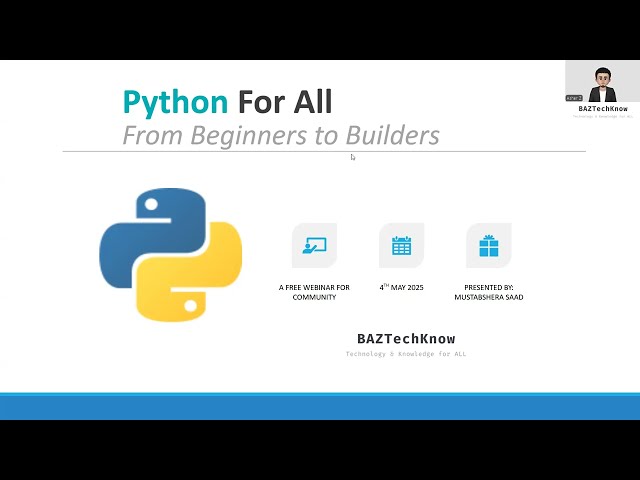Click the "From Beginners to Builders" subtitle
The image size is (640, 480).
pos(281,135)
